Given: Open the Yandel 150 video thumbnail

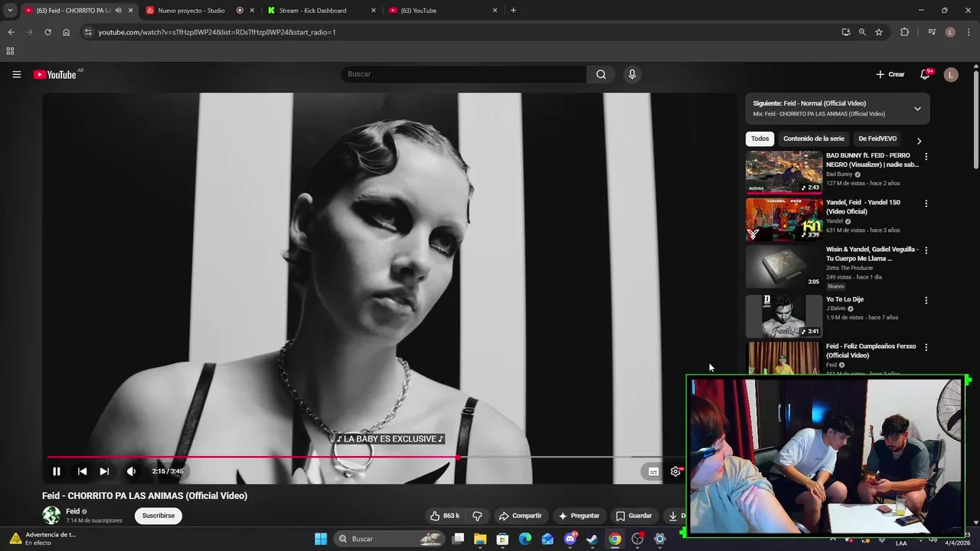Looking at the screenshot, I should click(x=783, y=219).
